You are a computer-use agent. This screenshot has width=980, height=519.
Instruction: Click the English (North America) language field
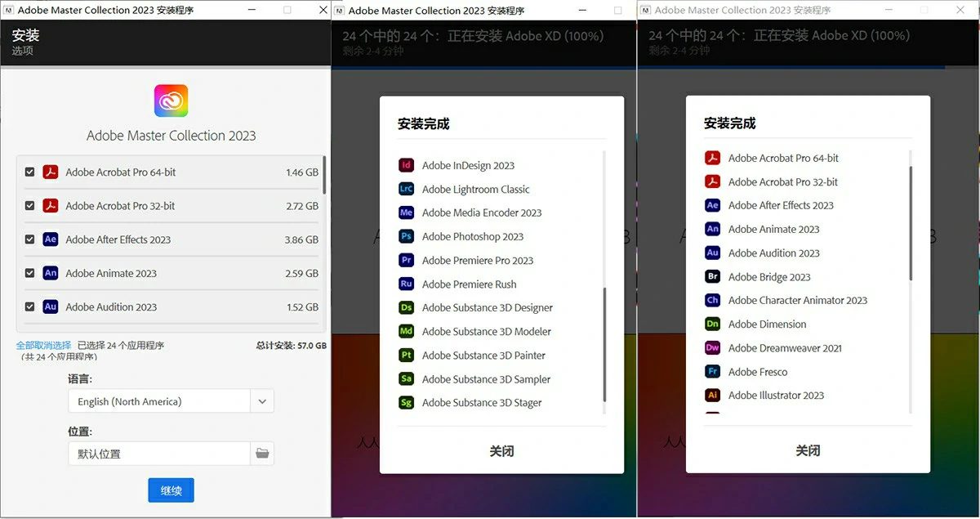point(158,401)
